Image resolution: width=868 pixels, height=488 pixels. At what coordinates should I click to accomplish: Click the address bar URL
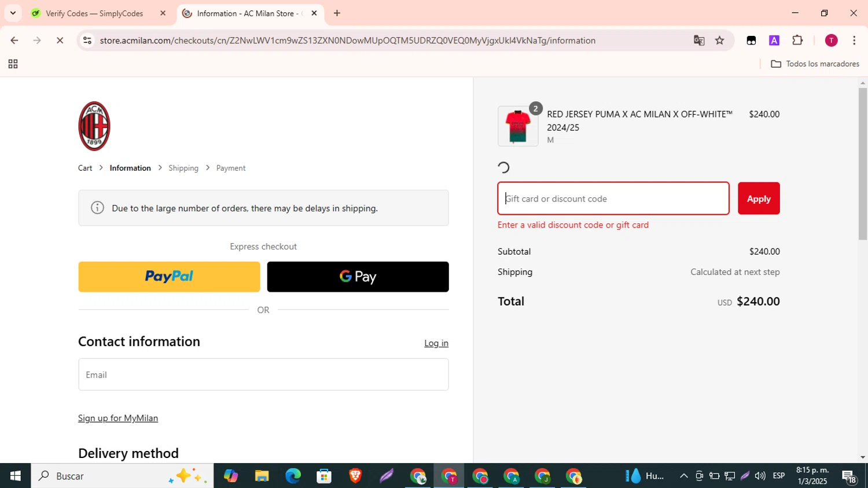tap(347, 41)
